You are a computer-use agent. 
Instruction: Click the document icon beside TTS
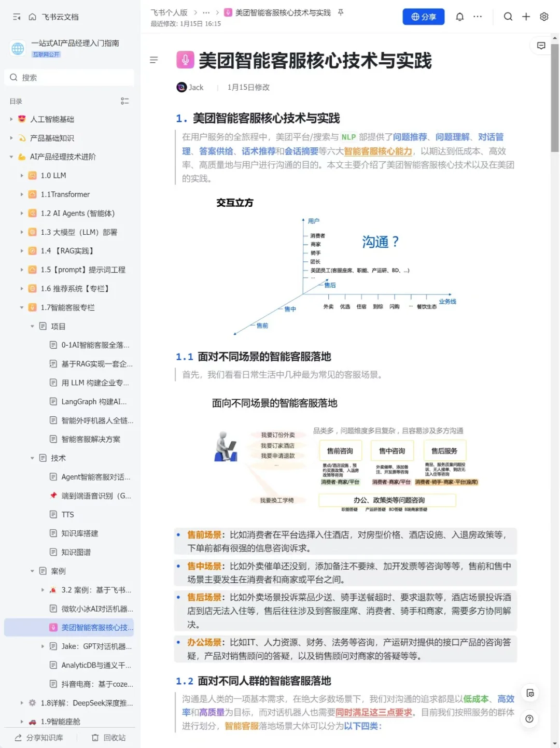[x=53, y=514]
